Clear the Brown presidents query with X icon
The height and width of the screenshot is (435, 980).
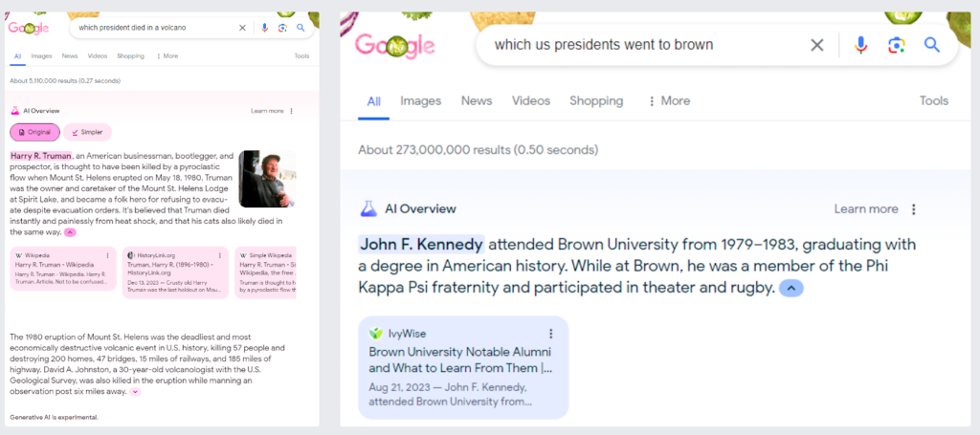[x=817, y=45]
